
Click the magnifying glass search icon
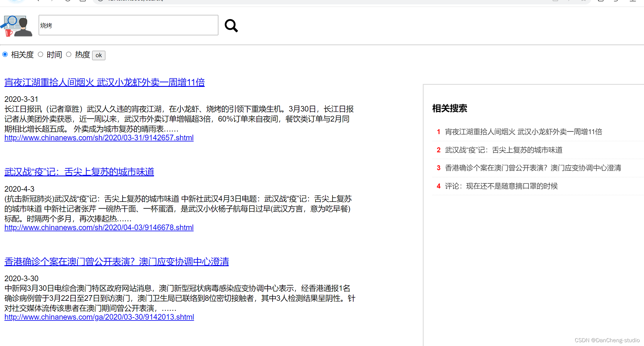(x=231, y=26)
